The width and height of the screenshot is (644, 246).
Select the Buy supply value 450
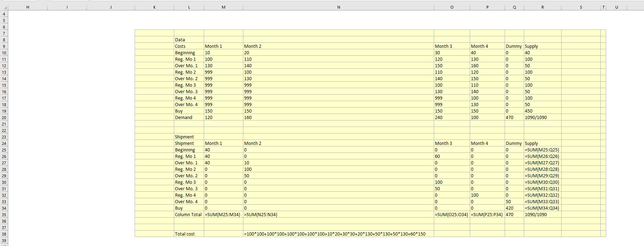(x=542, y=111)
